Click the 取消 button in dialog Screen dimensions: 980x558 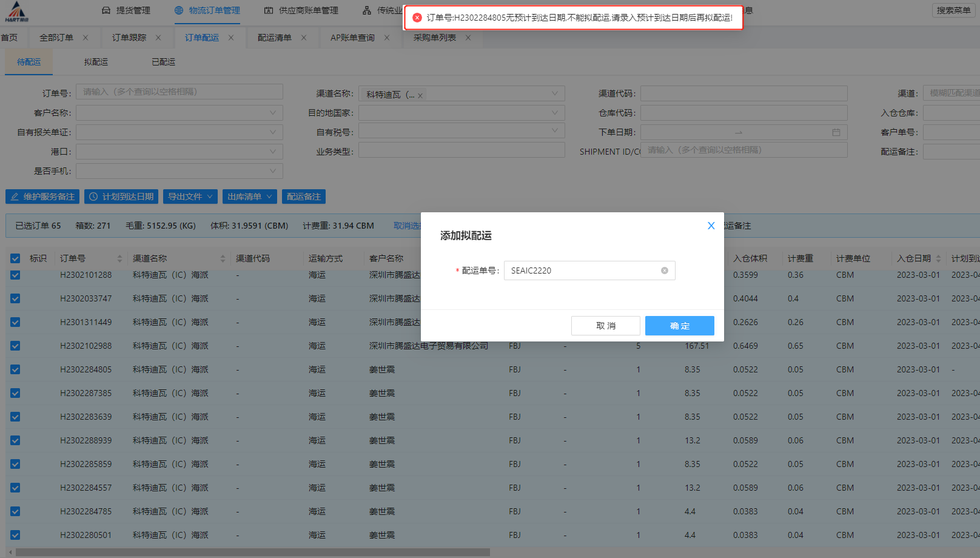click(605, 326)
